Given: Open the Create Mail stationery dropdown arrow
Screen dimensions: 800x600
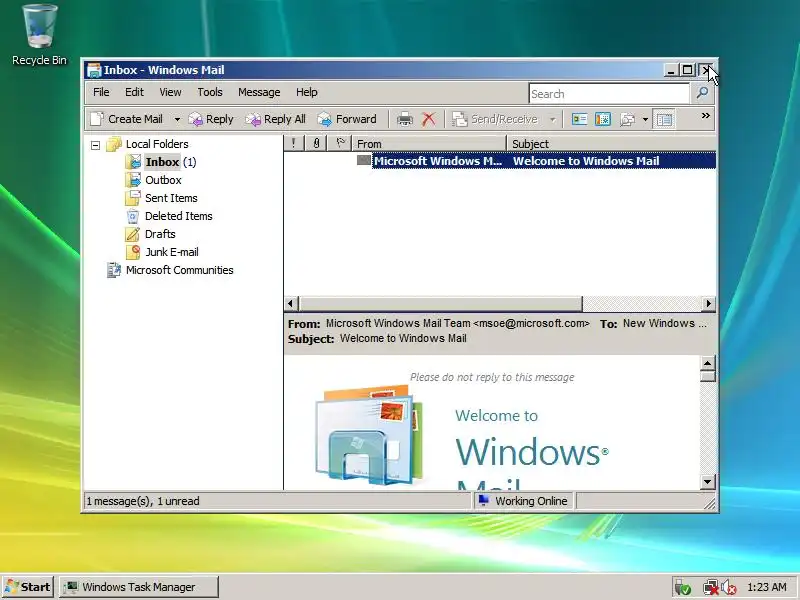Looking at the screenshot, I should point(177,119).
